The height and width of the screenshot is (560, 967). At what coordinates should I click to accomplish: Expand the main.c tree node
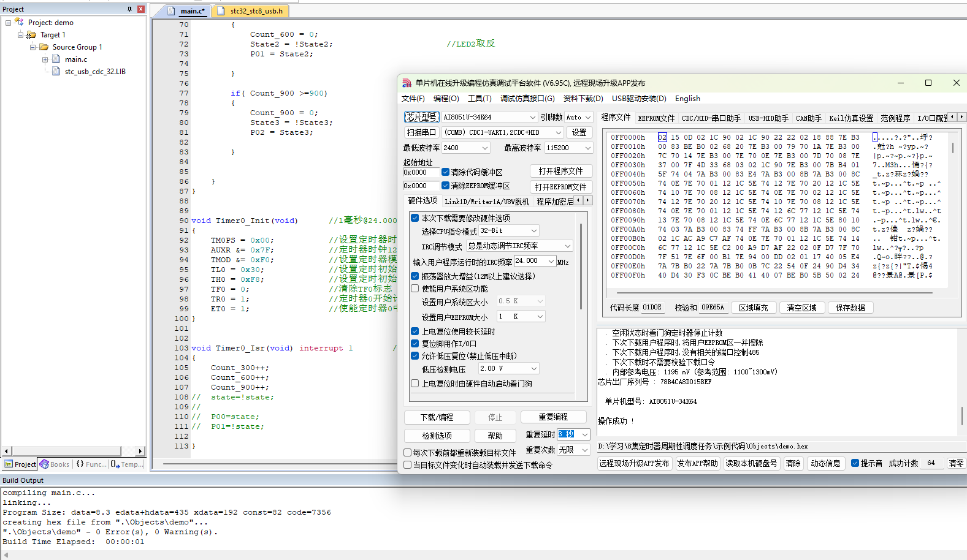[45, 59]
